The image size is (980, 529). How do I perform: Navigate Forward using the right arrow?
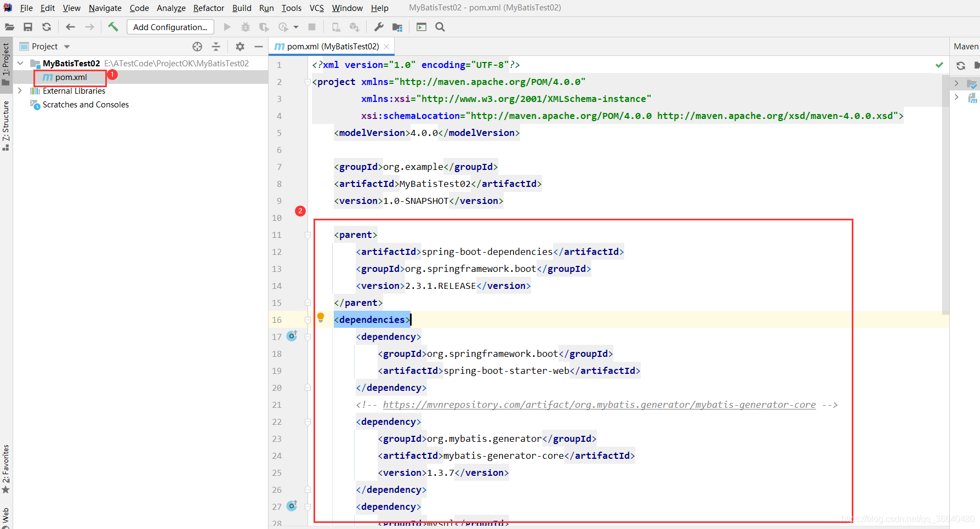coord(89,27)
